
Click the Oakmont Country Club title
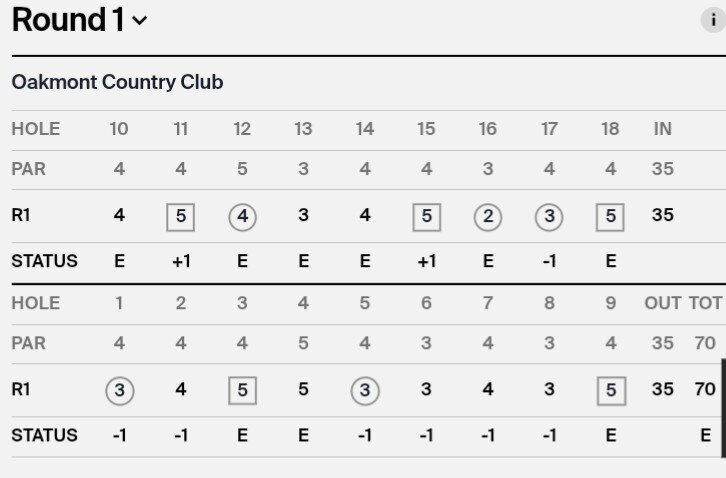(x=118, y=82)
